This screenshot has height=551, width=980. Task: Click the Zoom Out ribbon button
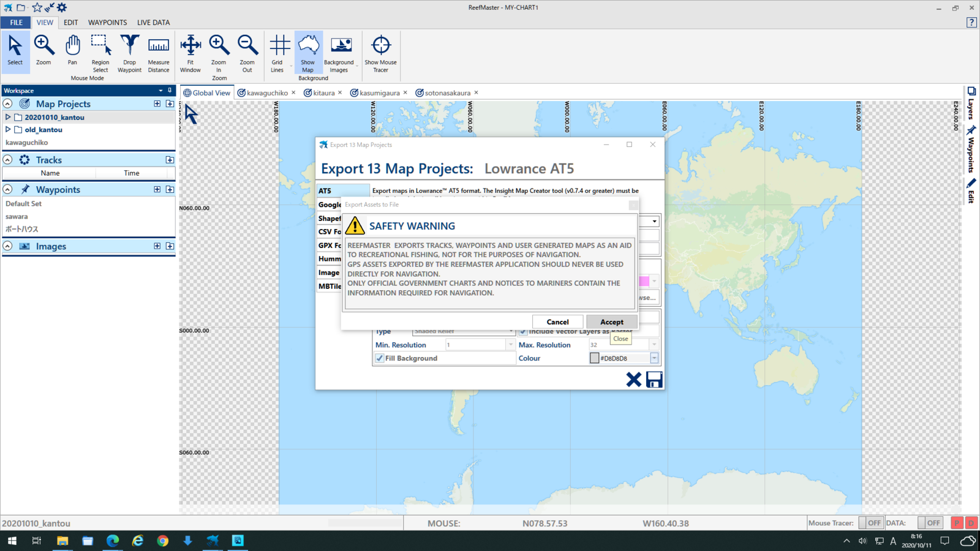pyautogui.click(x=247, y=54)
